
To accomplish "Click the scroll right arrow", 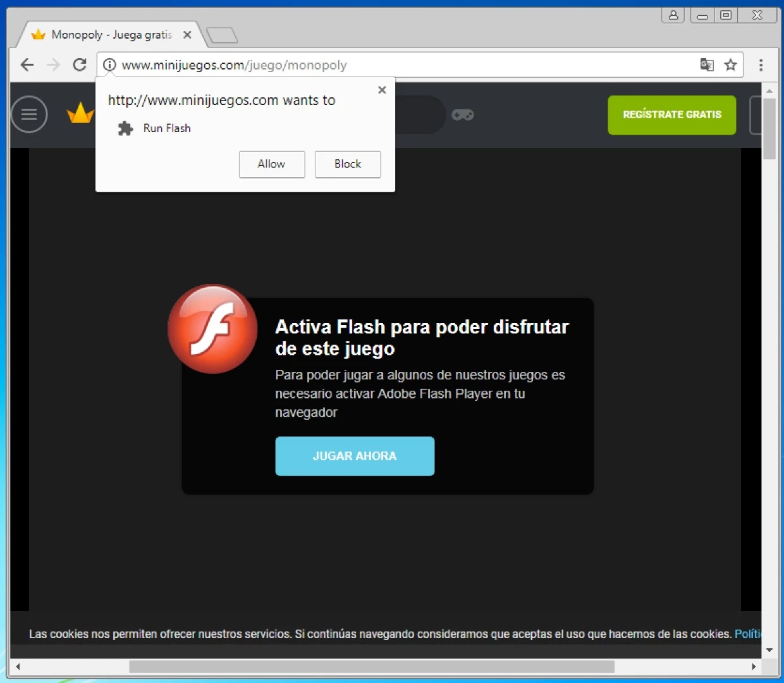I will [x=754, y=667].
